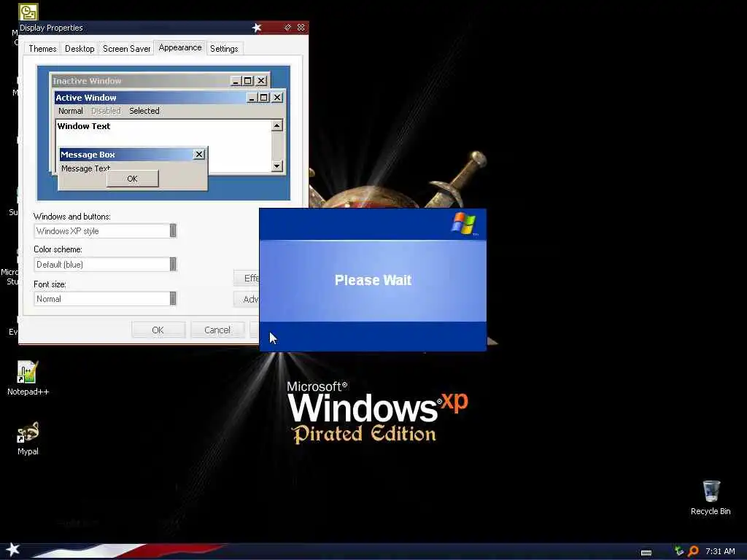This screenshot has height=560, width=747.
Task: Click the help diamond icon in Display Properties title bar
Action: [287, 28]
